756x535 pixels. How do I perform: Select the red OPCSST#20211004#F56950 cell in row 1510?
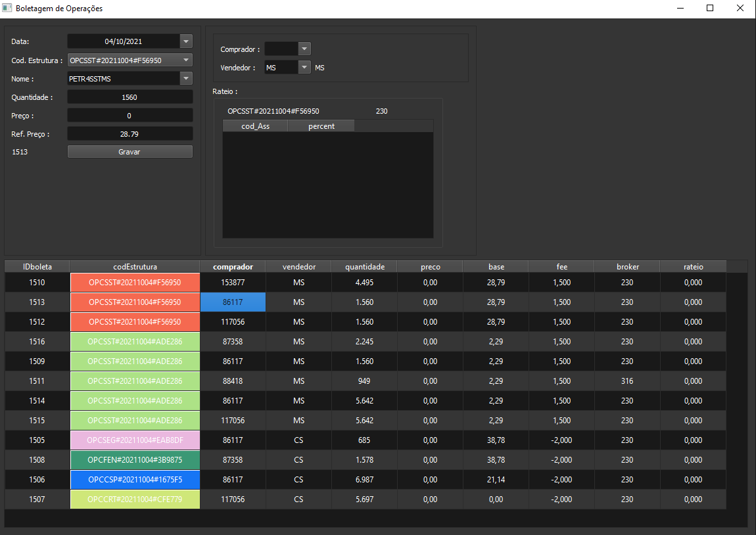point(135,283)
